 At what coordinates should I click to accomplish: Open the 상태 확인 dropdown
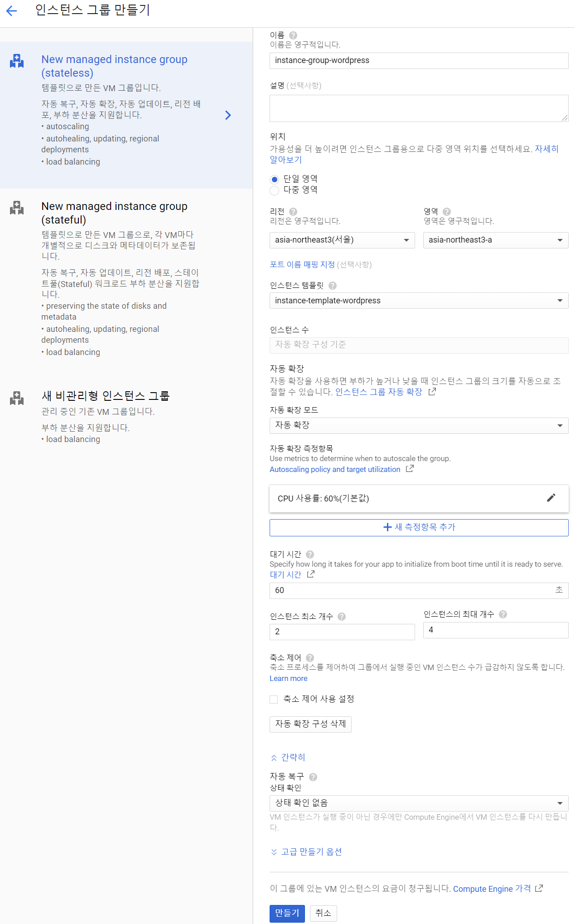pyautogui.click(x=419, y=803)
